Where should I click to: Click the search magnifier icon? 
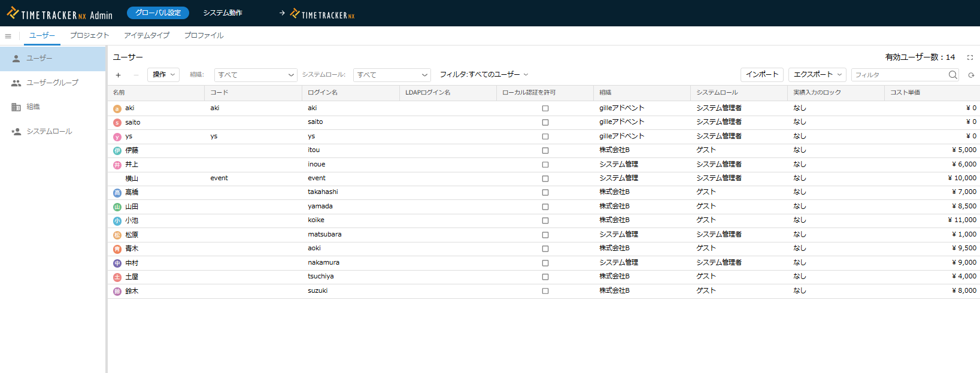[952, 75]
